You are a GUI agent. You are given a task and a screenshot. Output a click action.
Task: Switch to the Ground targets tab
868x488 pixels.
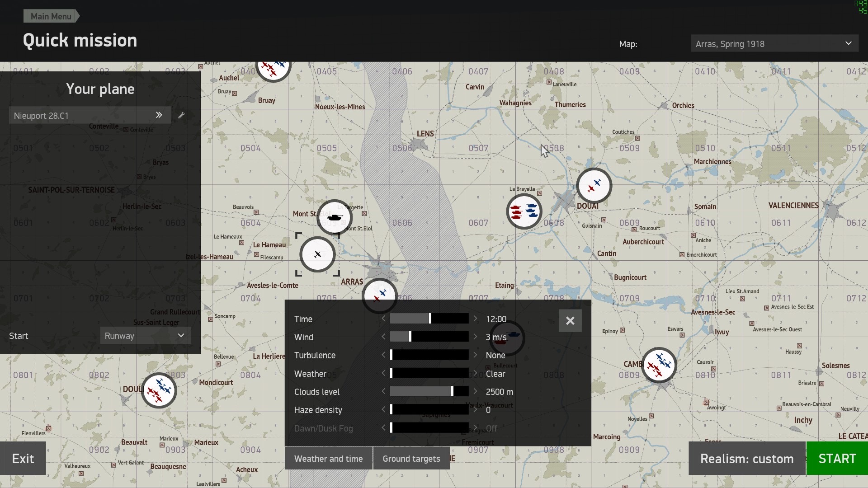(x=411, y=459)
